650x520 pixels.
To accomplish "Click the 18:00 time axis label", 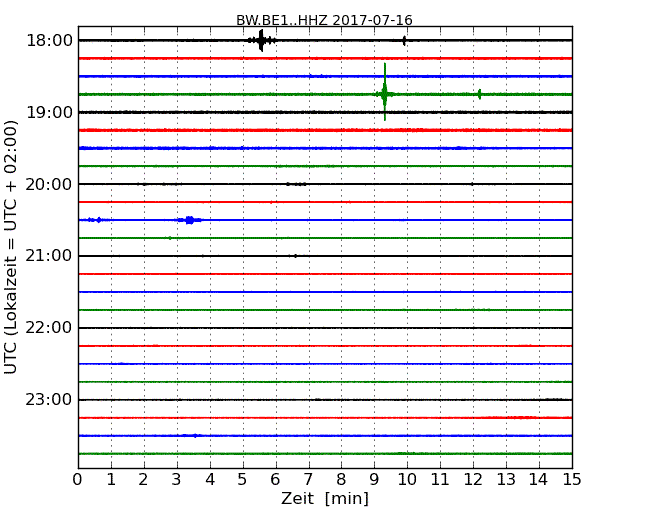I will (x=49, y=41).
